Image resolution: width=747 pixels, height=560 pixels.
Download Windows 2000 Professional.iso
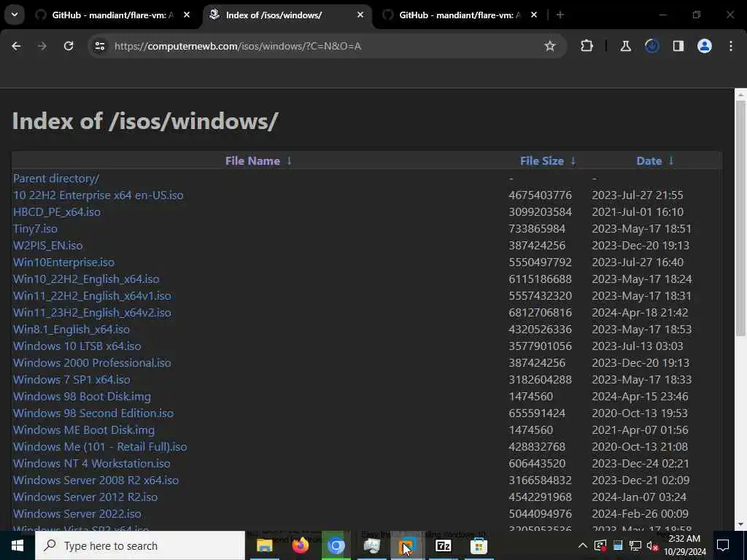point(92,363)
